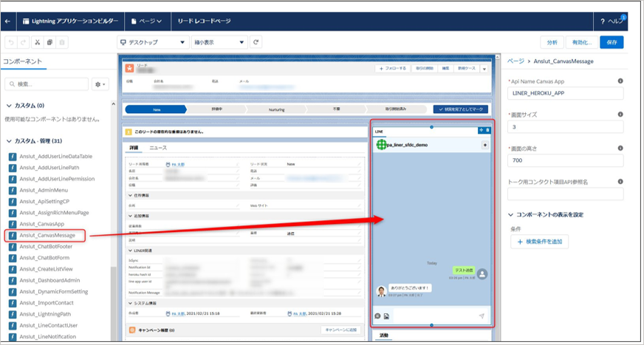
Task: Select the コンポーネント tab
Action: [x=22, y=61]
